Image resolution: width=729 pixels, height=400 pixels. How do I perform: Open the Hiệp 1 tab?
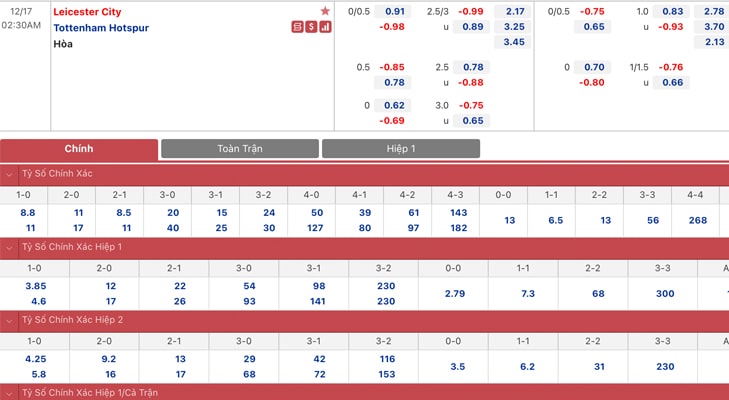401,148
